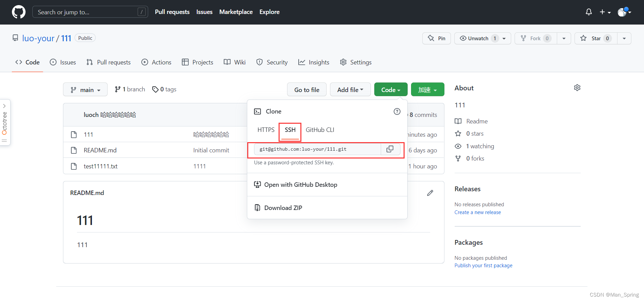
Task: Switch to the repository Issues tab
Action: point(63,62)
